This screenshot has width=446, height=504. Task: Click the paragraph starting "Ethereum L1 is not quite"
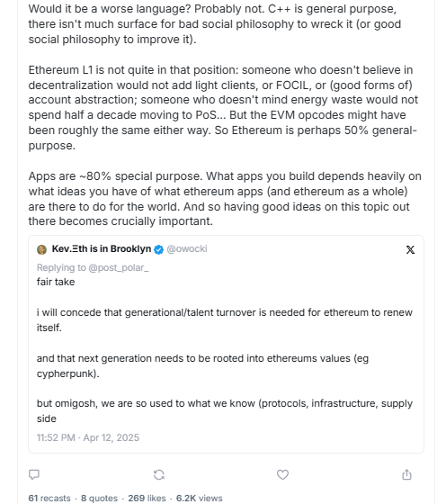(x=223, y=108)
